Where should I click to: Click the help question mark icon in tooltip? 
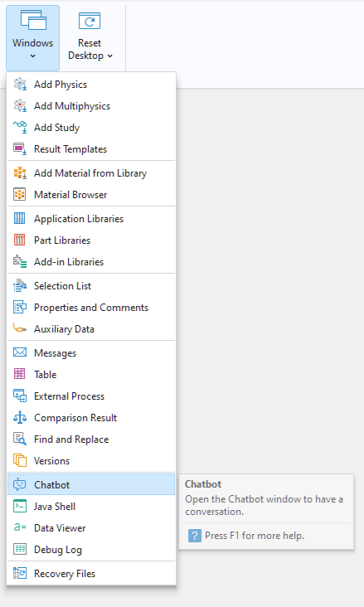pyautogui.click(x=195, y=536)
